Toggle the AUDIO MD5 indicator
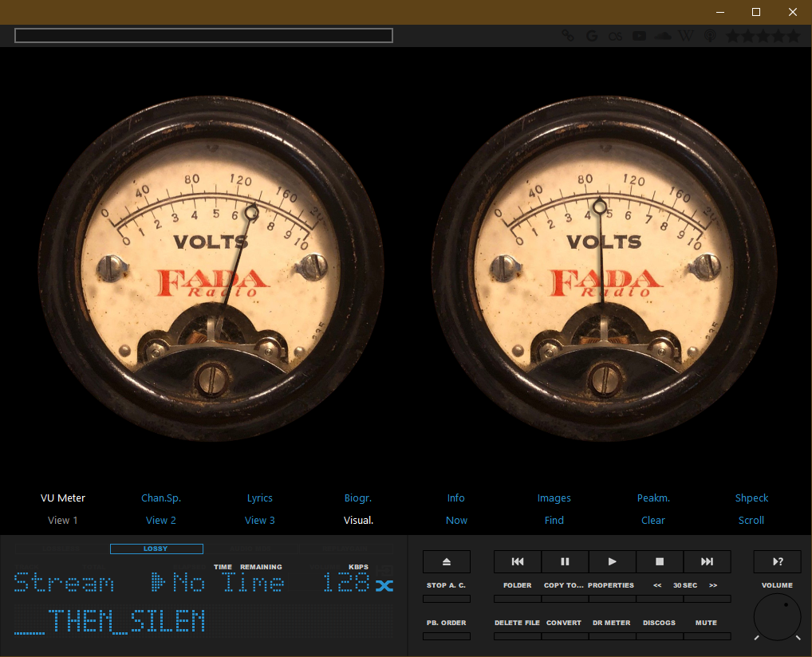The image size is (812, 657). [x=251, y=549]
